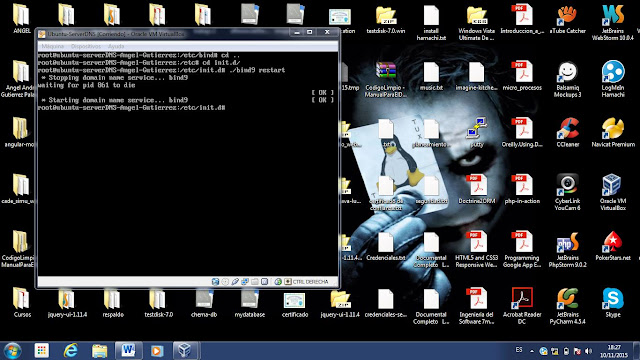This screenshot has width=640, height=360.
Task: Select the Credenciales.txt file
Action: (386, 246)
